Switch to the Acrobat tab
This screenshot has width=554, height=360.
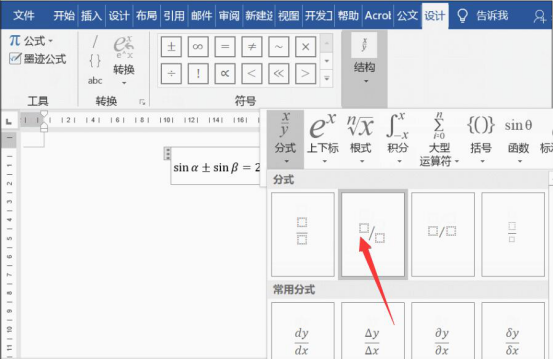point(378,16)
